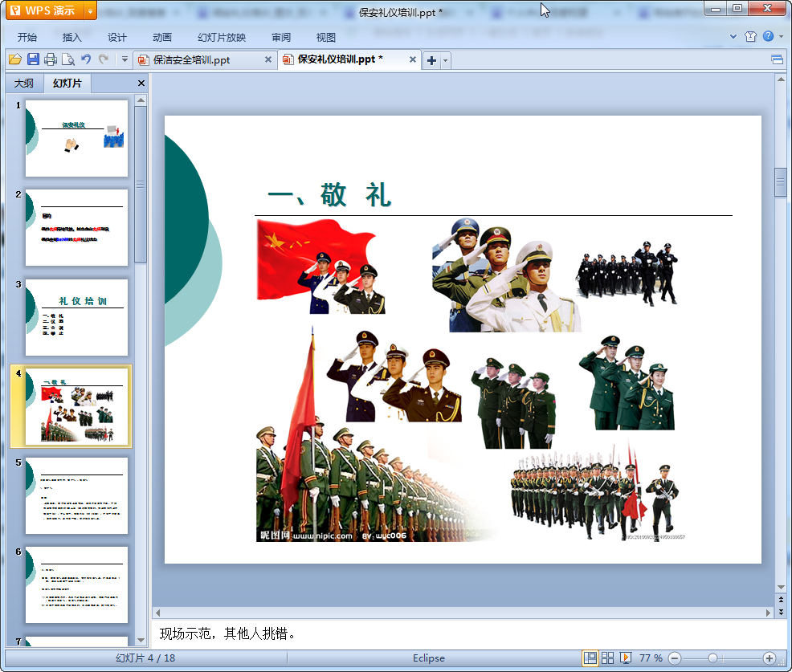Viewport: 792px width, 672px height.
Task: Zoom out with the minus button
Action: (674, 658)
